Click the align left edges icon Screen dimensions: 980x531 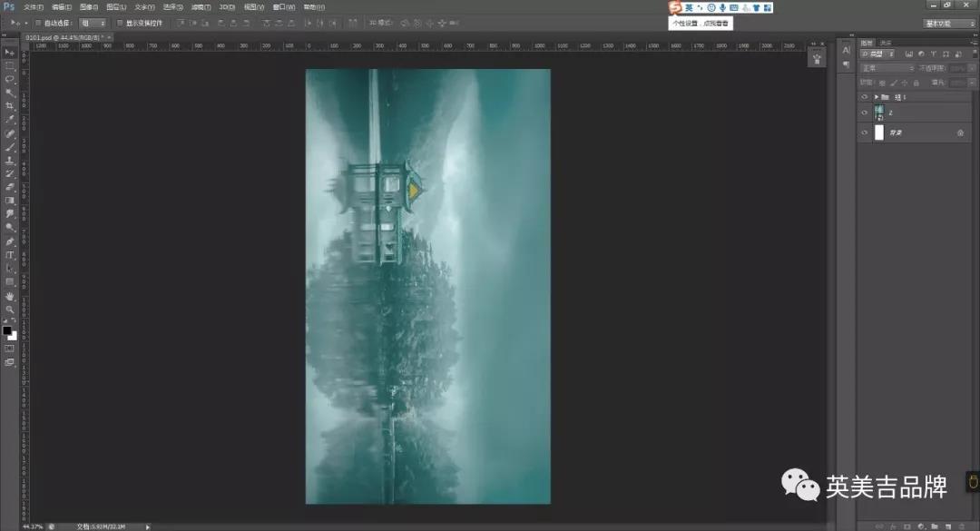221,23
